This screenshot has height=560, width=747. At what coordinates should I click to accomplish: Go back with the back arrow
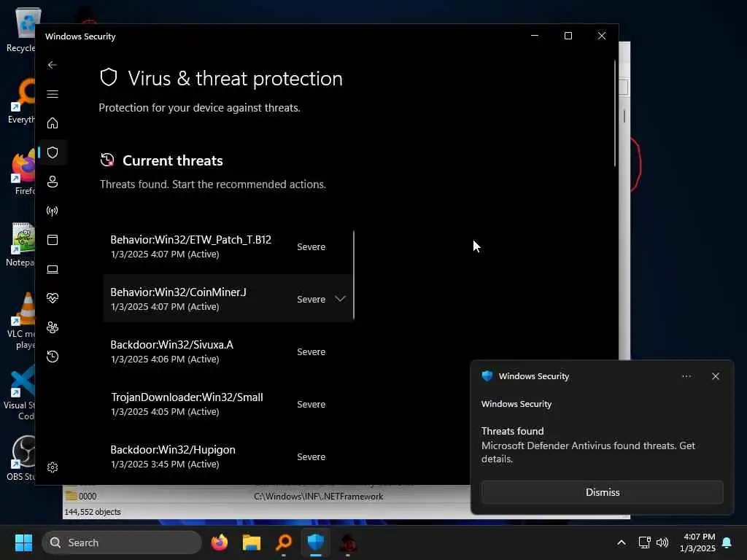(x=53, y=65)
